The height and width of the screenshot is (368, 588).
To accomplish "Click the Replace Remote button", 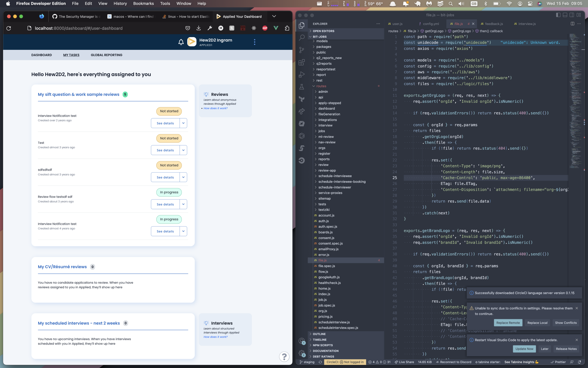I will click(508, 323).
